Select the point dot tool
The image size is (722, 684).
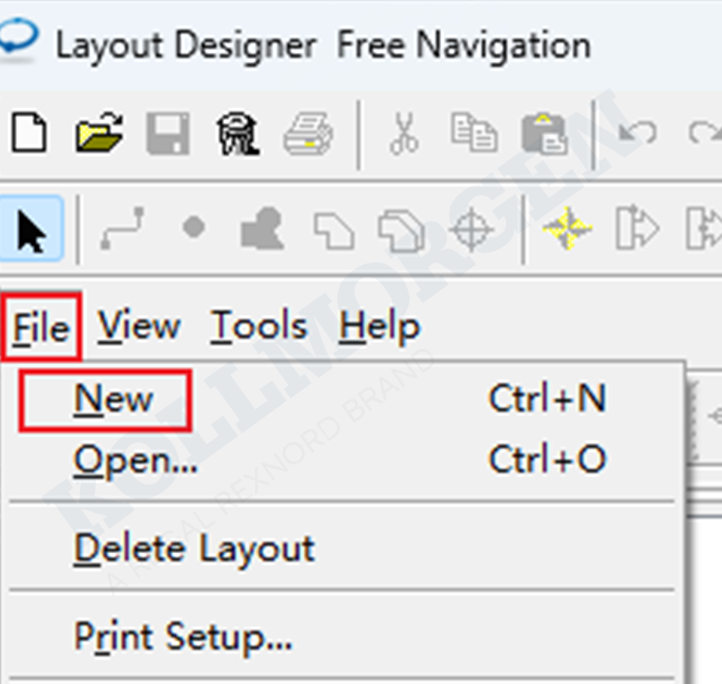point(194,229)
